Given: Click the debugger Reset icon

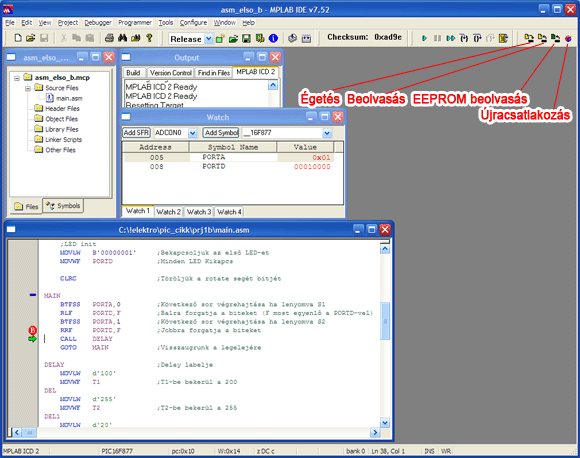Looking at the screenshot, I should pos(503,38).
